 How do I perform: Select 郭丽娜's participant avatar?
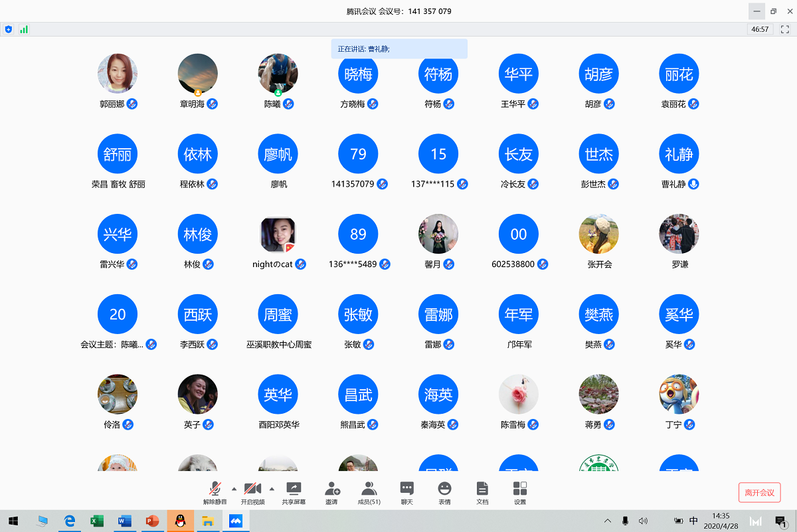coord(118,74)
